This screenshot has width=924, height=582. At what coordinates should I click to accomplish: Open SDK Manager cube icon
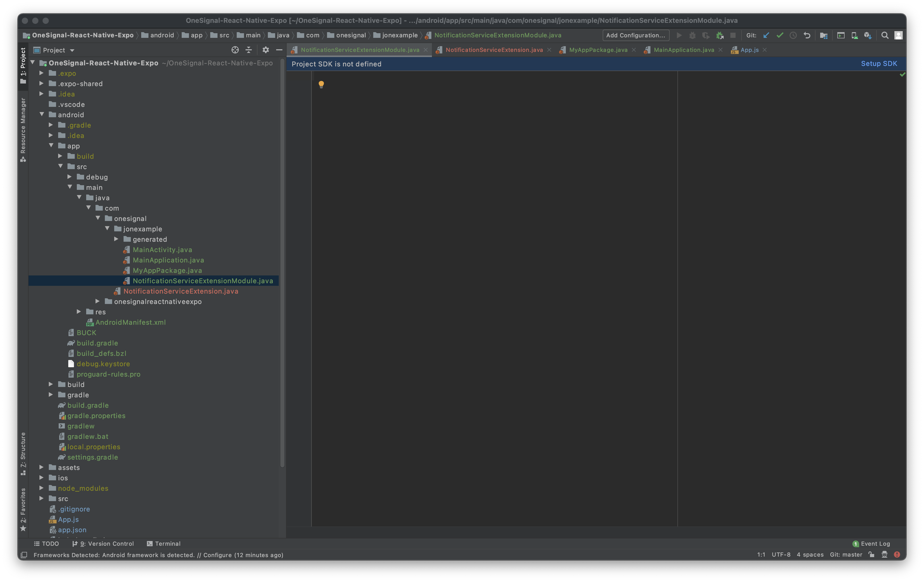pos(868,35)
